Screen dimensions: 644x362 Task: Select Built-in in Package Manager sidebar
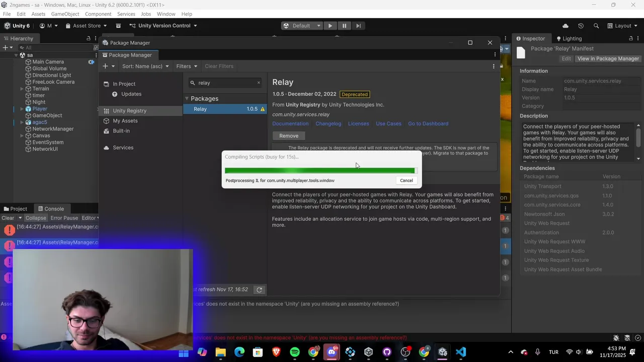tap(121, 131)
